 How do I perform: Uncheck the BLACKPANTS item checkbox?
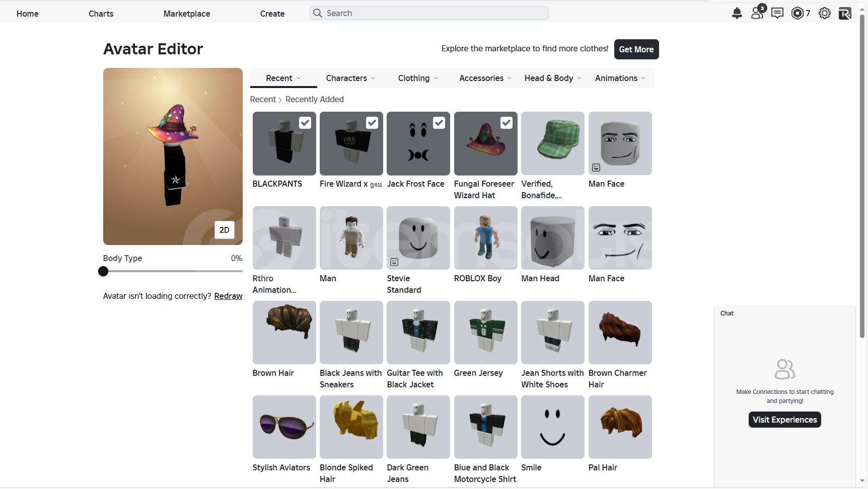tap(305, 123)
